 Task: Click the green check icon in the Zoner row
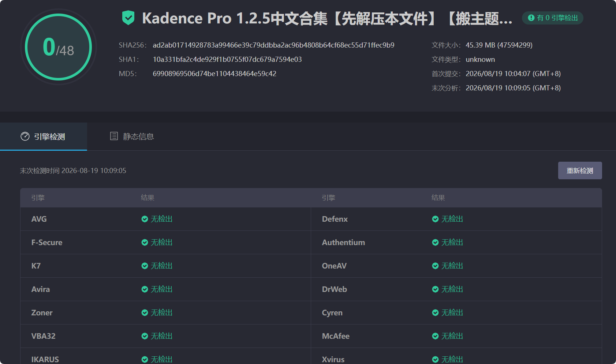pyautogui.click(x=145, y=313)
